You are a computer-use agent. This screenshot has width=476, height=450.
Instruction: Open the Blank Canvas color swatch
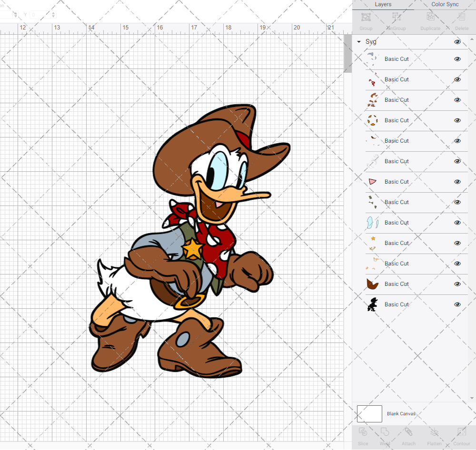click(369, 413)
